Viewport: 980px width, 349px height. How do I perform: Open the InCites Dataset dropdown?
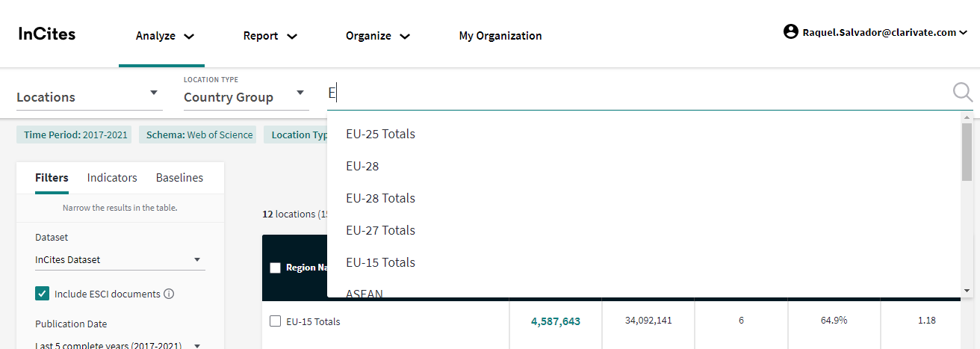[120, 259]
